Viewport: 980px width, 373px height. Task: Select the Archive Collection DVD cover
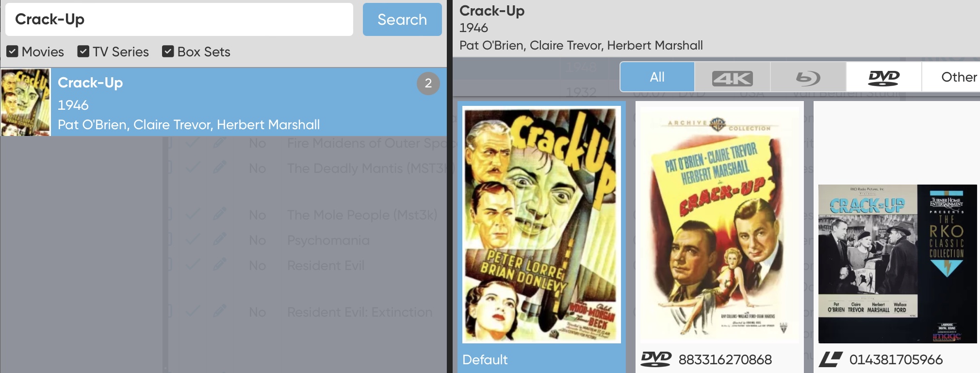(719, 225)
